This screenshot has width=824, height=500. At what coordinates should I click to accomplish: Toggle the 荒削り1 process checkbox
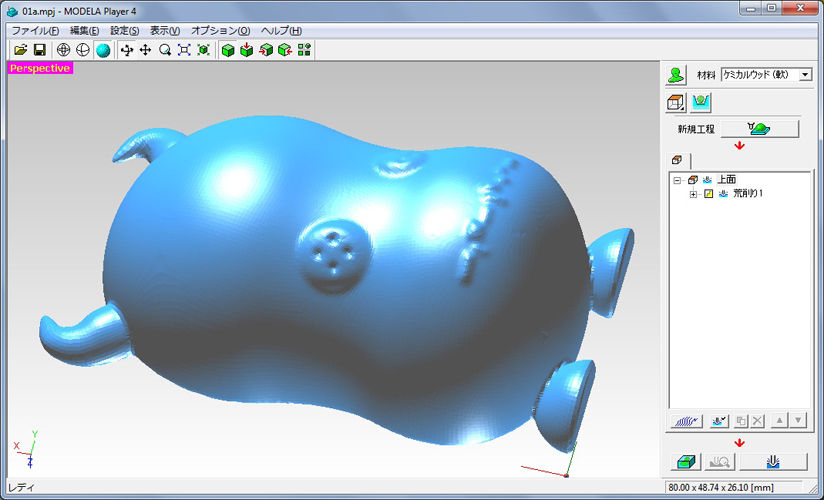tap(706, 193)
